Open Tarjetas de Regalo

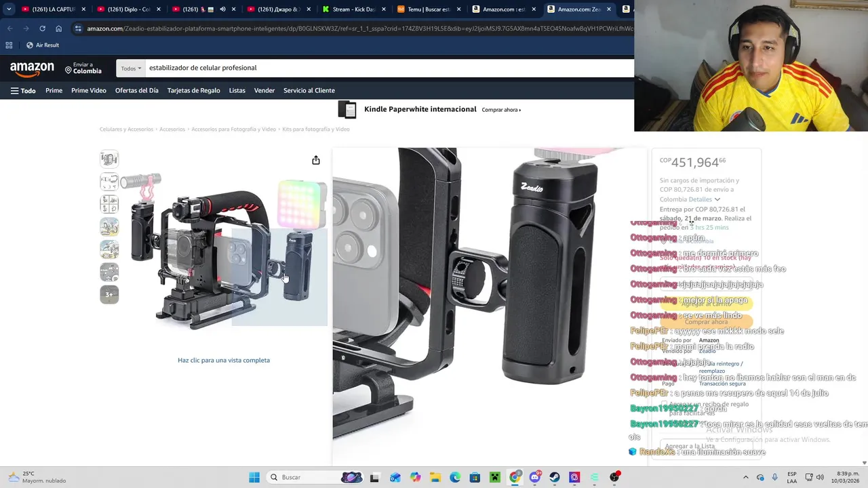[x=194, y=90]
